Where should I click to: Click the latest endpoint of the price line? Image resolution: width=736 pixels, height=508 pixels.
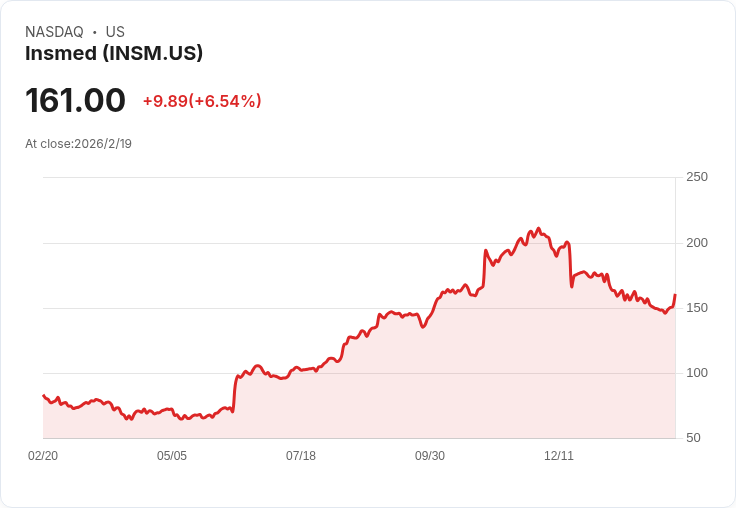pyautogui.click(x=675, y=295)
